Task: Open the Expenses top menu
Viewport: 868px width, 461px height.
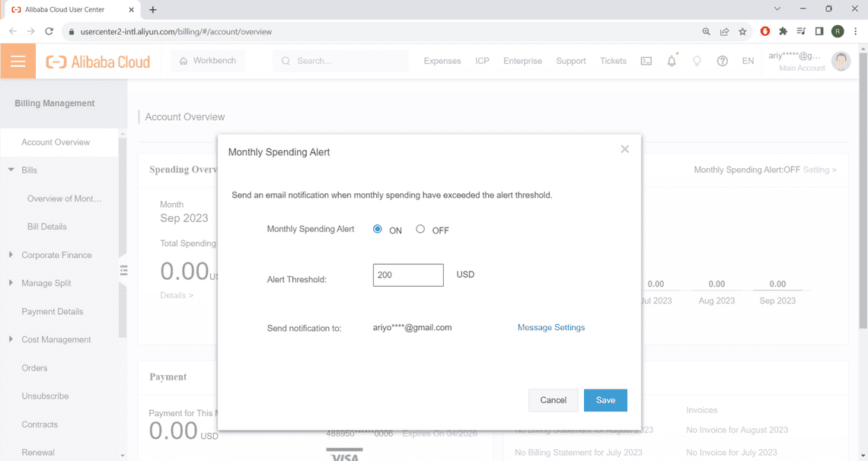Action: coord(442,62)
